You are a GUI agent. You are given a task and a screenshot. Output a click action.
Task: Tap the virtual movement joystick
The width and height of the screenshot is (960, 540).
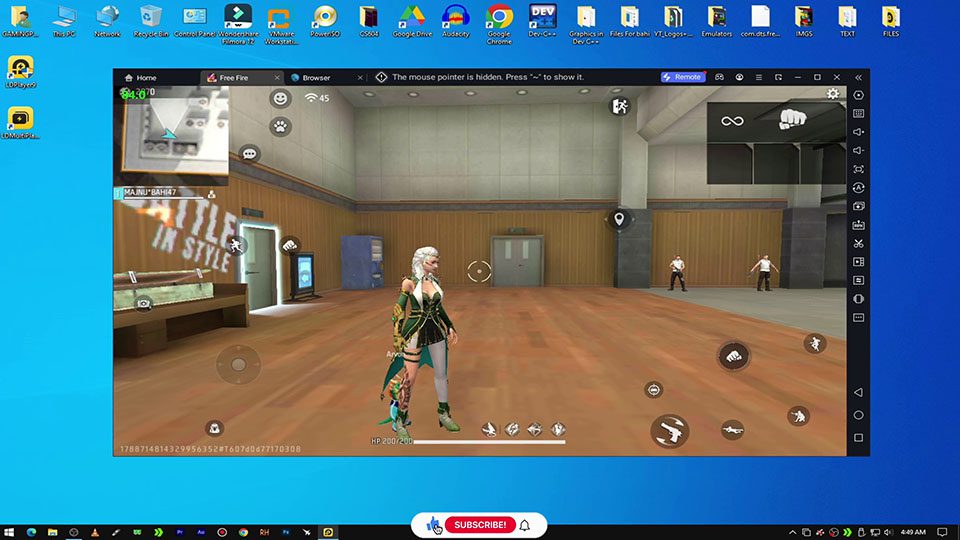coord(238,364)
